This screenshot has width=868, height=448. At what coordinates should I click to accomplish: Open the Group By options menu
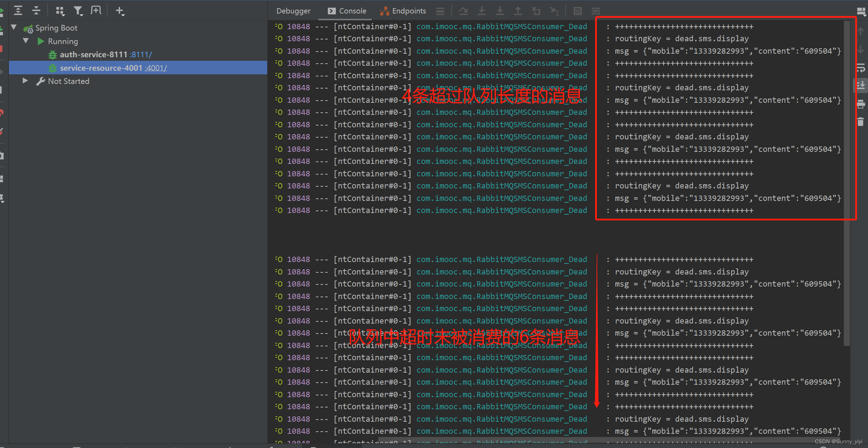[x=60, y=11]
